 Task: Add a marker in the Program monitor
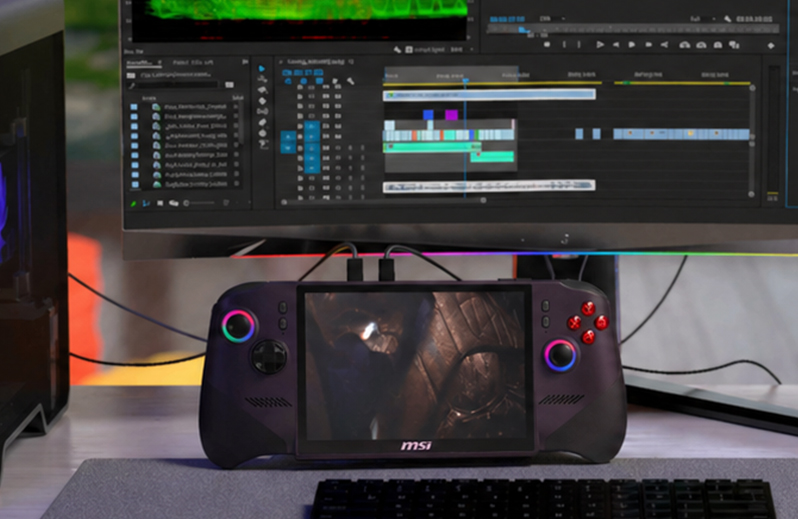547,45
